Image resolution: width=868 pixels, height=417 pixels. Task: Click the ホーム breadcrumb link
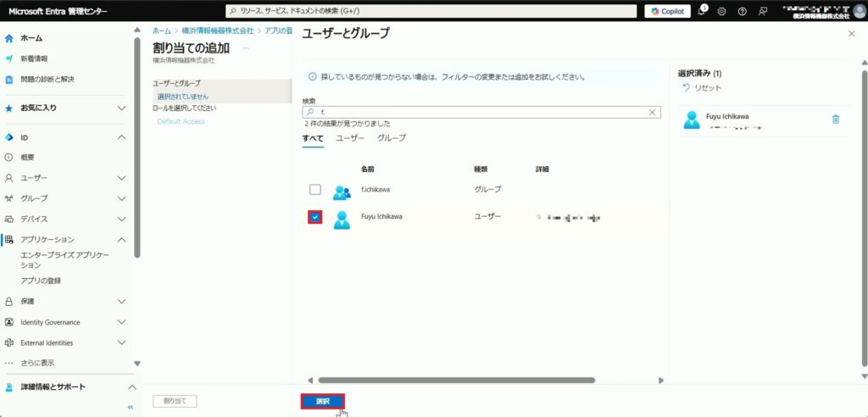161,31
